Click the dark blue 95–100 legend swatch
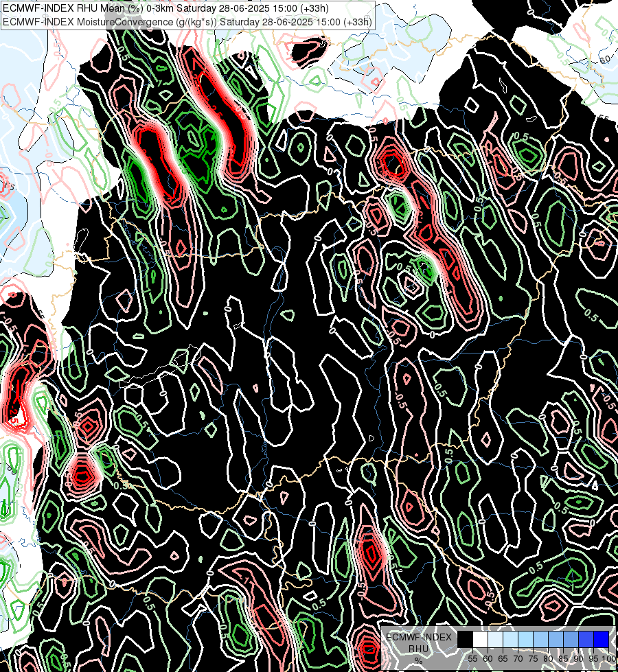This screenshot has width=618, height=672. point(601,640)
